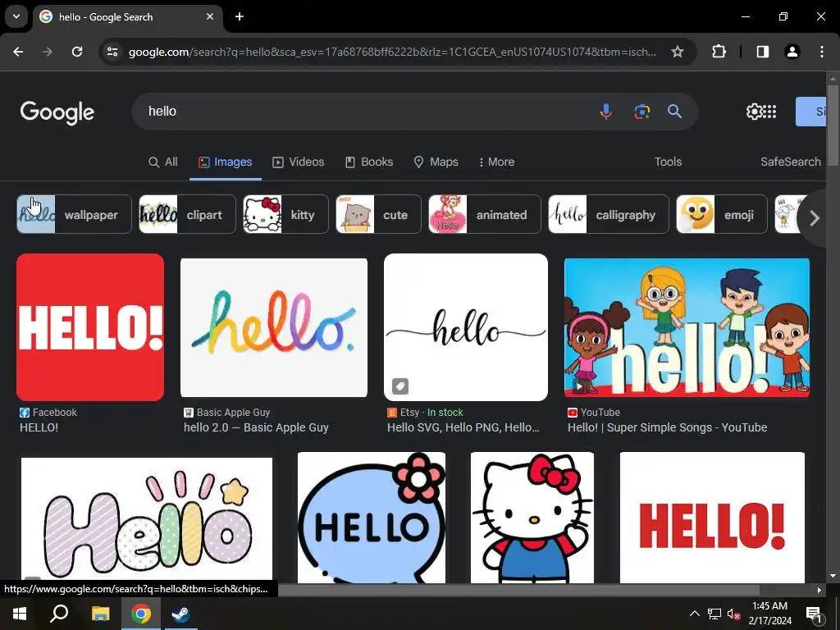This screenshot has width=840, height=630.
Task: Open the Chrome profile avatar
Action: coord(792,52)
